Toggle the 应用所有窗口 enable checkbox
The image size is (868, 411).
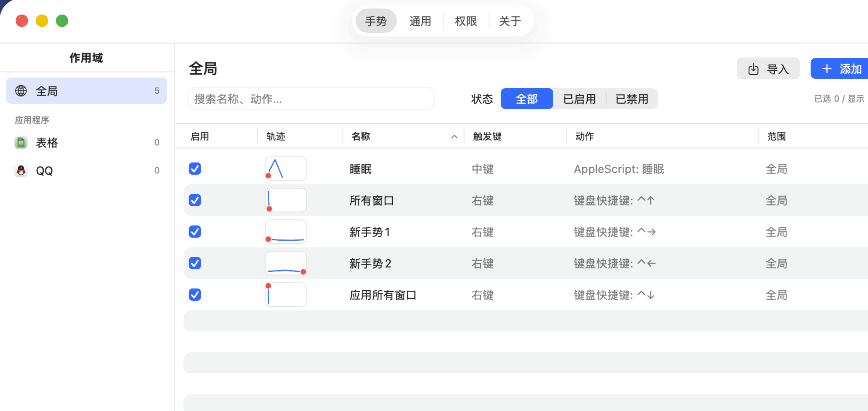[195, 294]
